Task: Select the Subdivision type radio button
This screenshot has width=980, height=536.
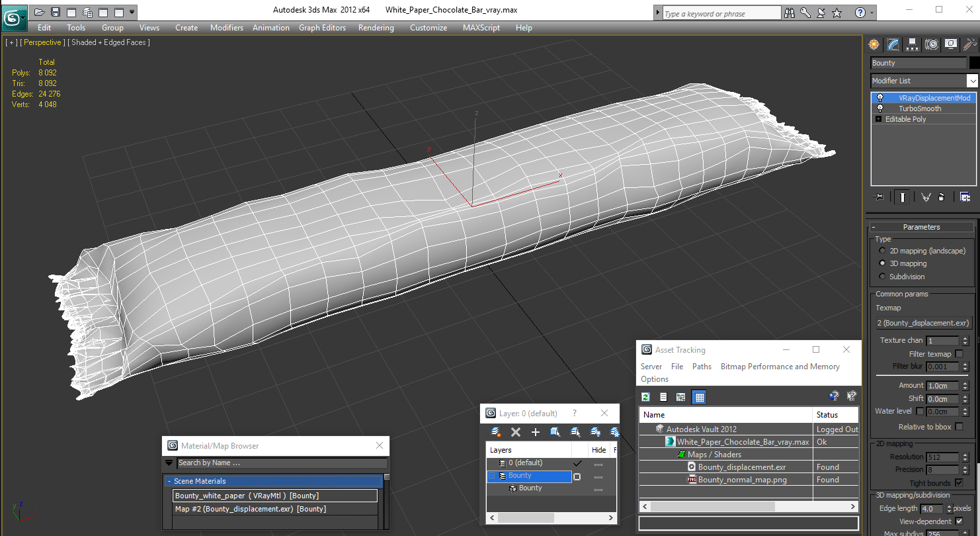Action: coord(882,277)
